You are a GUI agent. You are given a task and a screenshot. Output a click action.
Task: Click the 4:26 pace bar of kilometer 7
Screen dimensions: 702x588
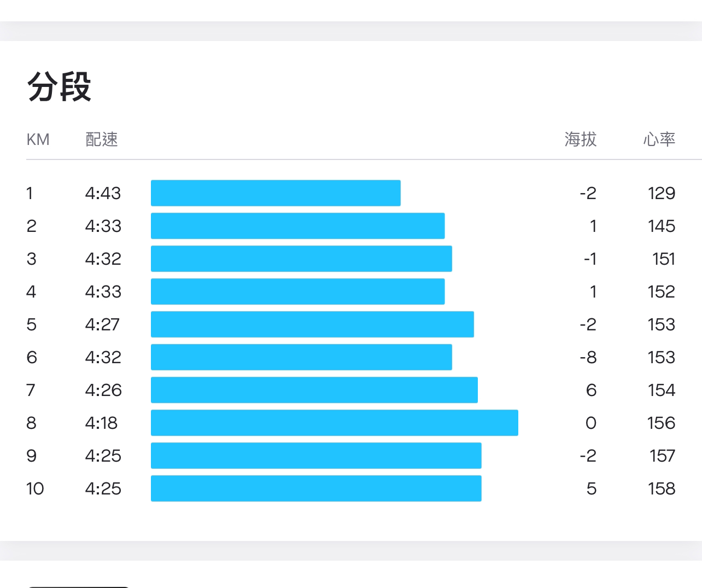pyautogui.click(x=314, y=390)
